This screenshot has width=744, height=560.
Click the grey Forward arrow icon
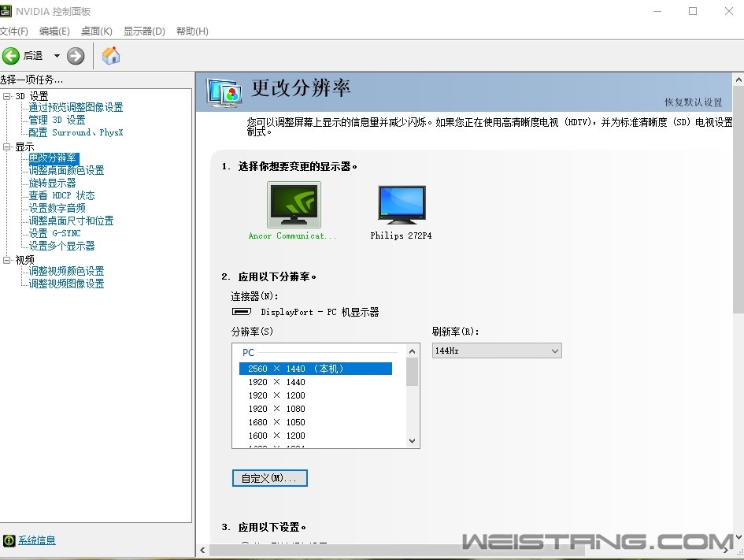[76, 56]
